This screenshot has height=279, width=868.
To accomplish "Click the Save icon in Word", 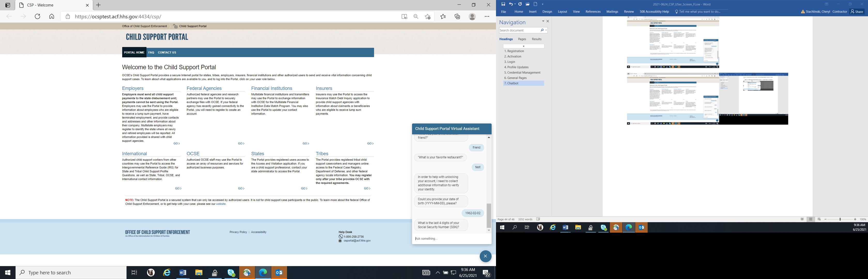I will coord(503,4).
